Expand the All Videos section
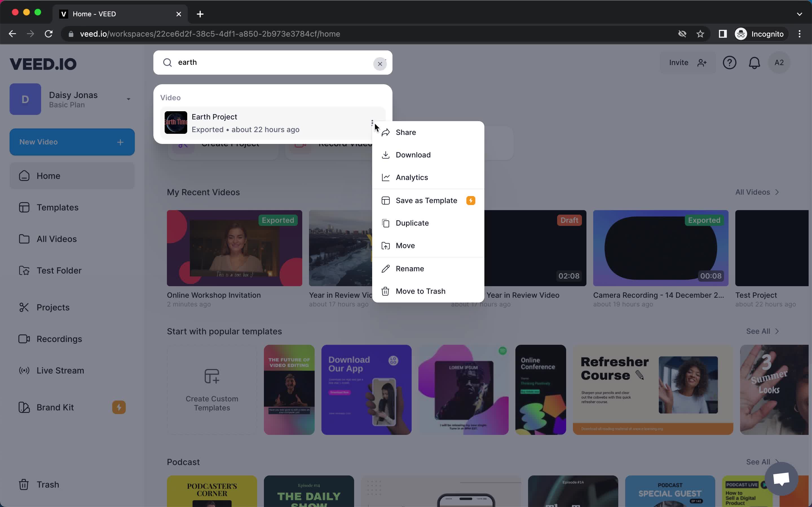The width and height of the screenshot is (812, 507). click(x=758, y=192)
